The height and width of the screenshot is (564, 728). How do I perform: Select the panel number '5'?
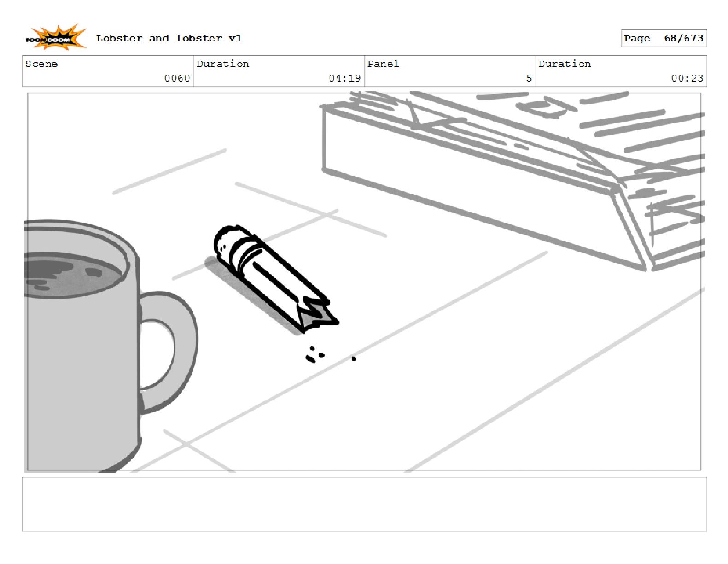[529, 78]
